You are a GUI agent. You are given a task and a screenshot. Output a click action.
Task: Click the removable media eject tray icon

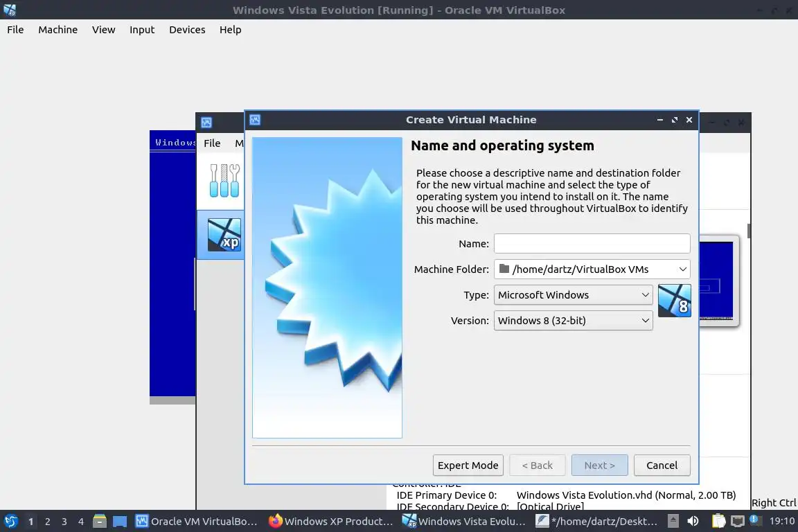click(x=673, y=521)
